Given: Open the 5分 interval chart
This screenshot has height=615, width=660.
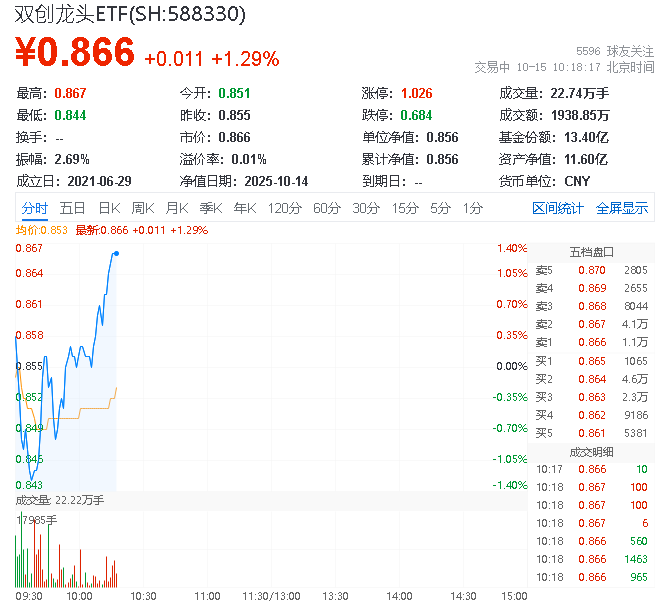Looking at the screenshot, I should 441,208.
